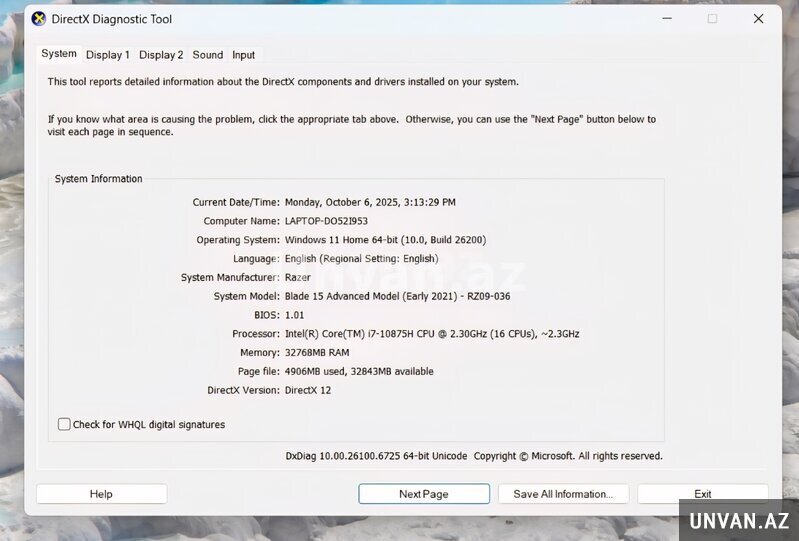Click the Blade 15 Advanced system model text
Screen dimensions: 799x541
[397, 296]
